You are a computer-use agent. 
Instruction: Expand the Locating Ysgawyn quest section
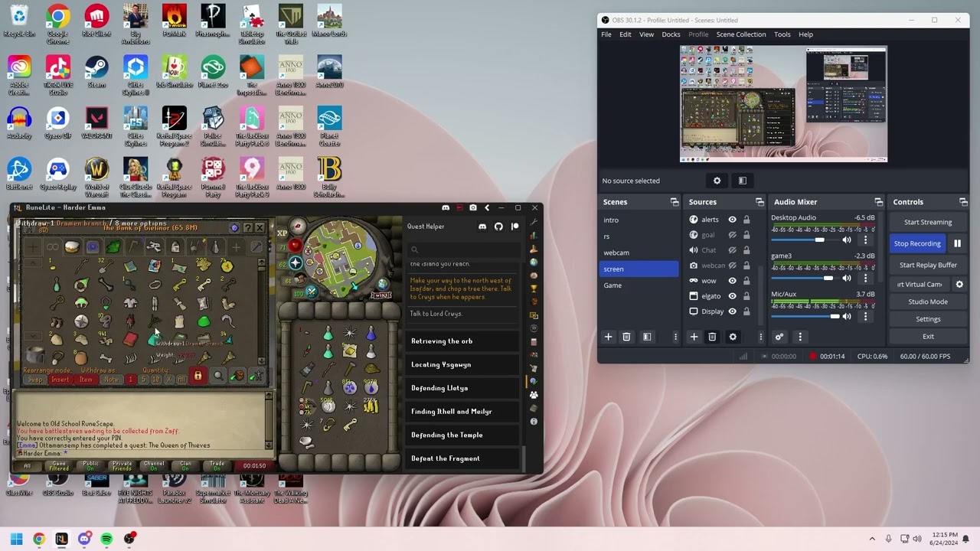click(462, 365)
